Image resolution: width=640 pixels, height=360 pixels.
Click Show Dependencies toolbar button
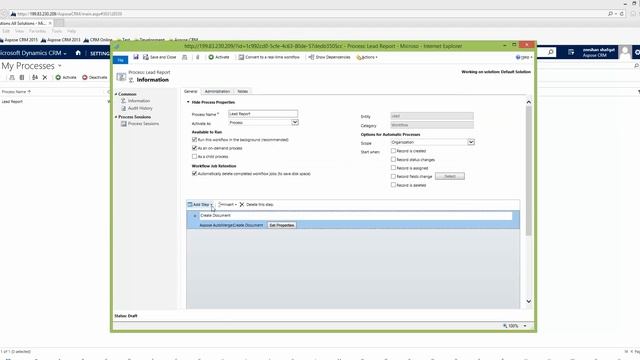click(329, 57)
